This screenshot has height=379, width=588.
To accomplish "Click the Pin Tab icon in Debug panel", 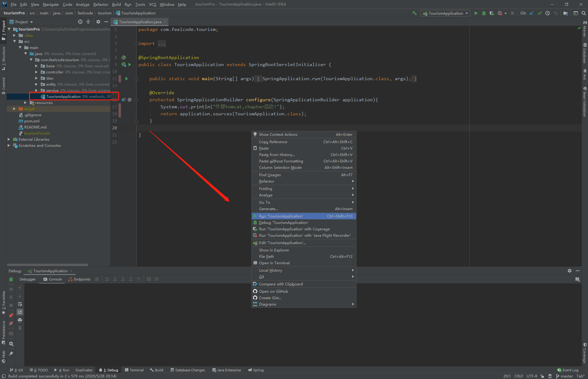I will [x=11, y=354].
